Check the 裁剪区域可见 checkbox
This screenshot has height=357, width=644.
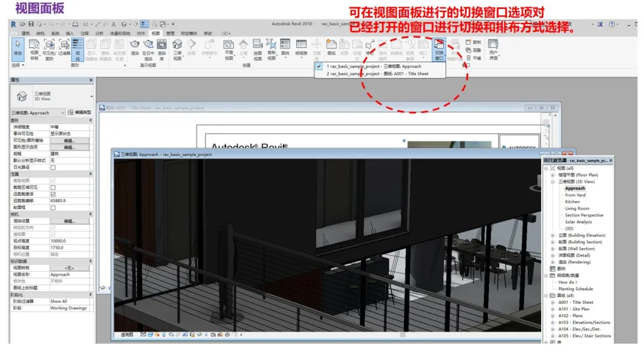(x=53, y=187)
